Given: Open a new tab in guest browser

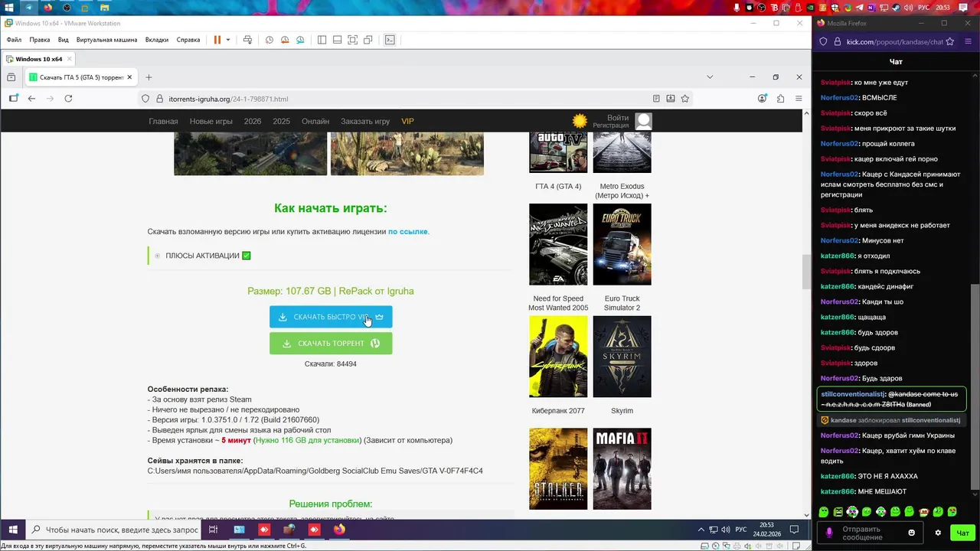Looking at the screenshot, I should pyautogui.click(x=149, y=77).
